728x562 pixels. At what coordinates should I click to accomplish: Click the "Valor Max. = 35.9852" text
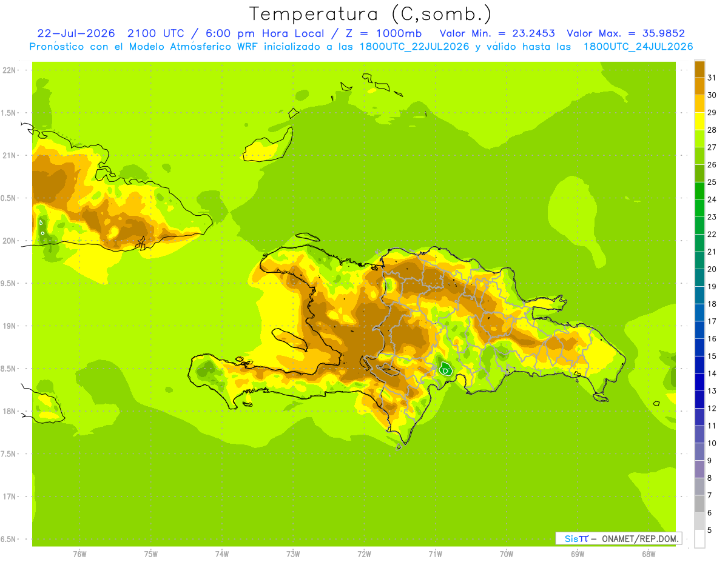tap(625, 33)
